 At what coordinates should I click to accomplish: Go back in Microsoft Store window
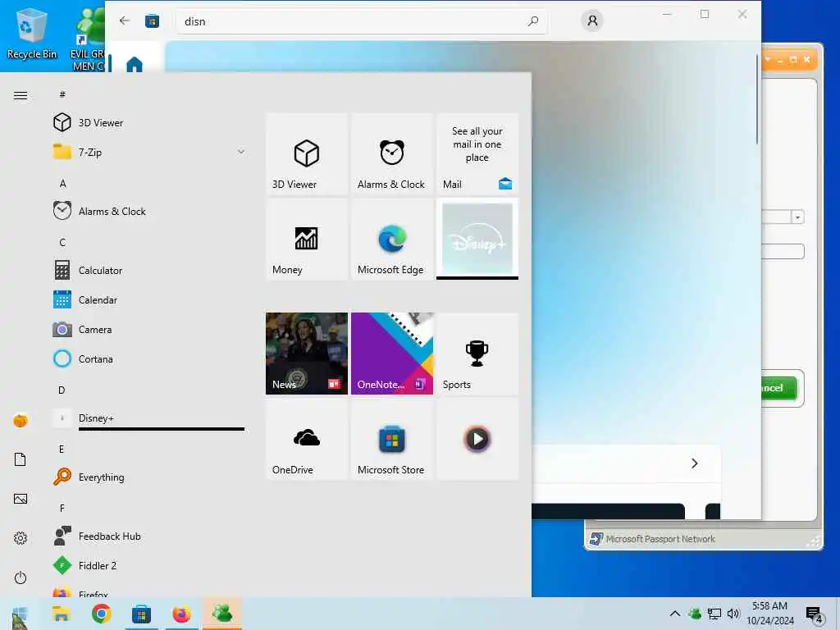125,21
